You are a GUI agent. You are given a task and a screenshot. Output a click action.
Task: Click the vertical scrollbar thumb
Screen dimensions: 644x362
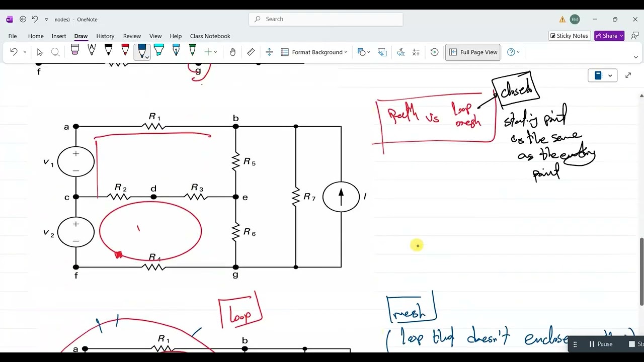[x=641, y=271]
